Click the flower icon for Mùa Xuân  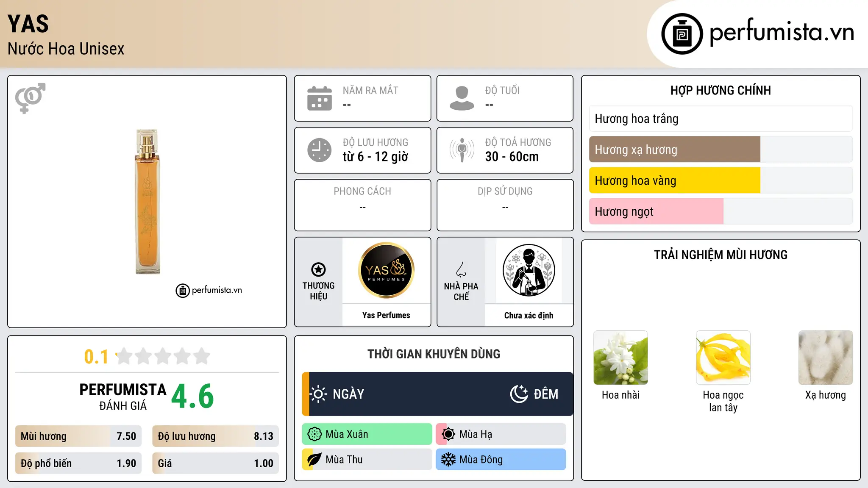click(314, 434)
